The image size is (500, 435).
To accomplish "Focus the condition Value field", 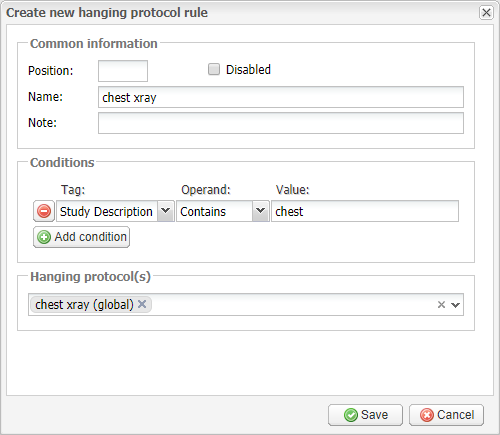I will click(x=365, y=211).
